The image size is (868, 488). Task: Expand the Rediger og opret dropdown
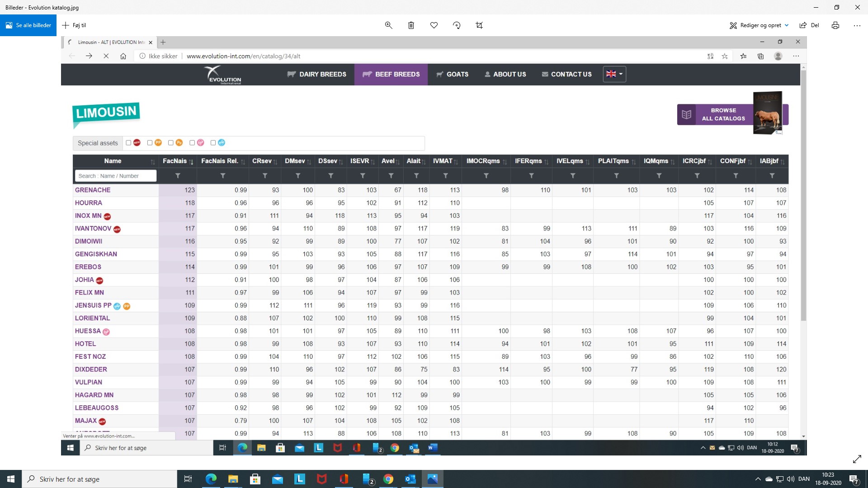tap(787, 25)
